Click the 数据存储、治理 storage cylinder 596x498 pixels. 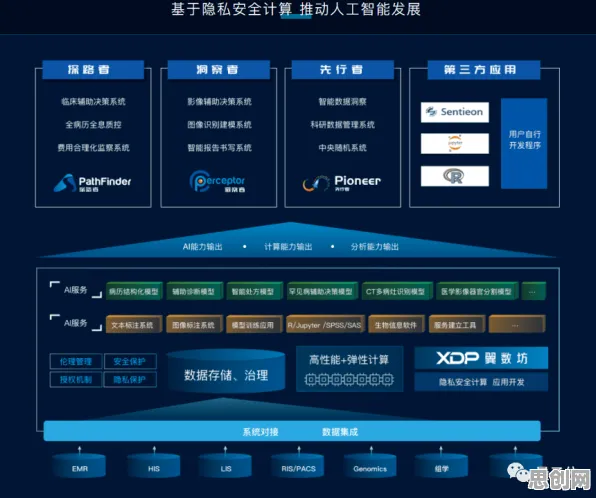coord(226,372)
